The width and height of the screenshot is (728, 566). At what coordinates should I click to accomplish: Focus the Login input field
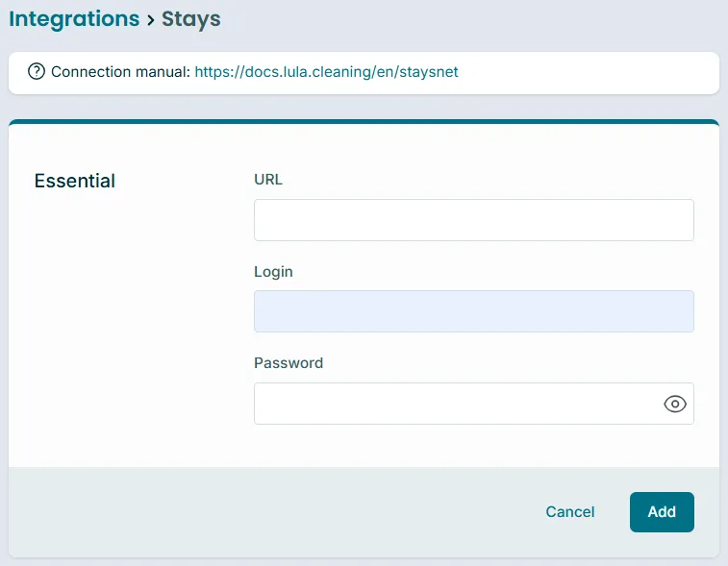pos(473,311)
